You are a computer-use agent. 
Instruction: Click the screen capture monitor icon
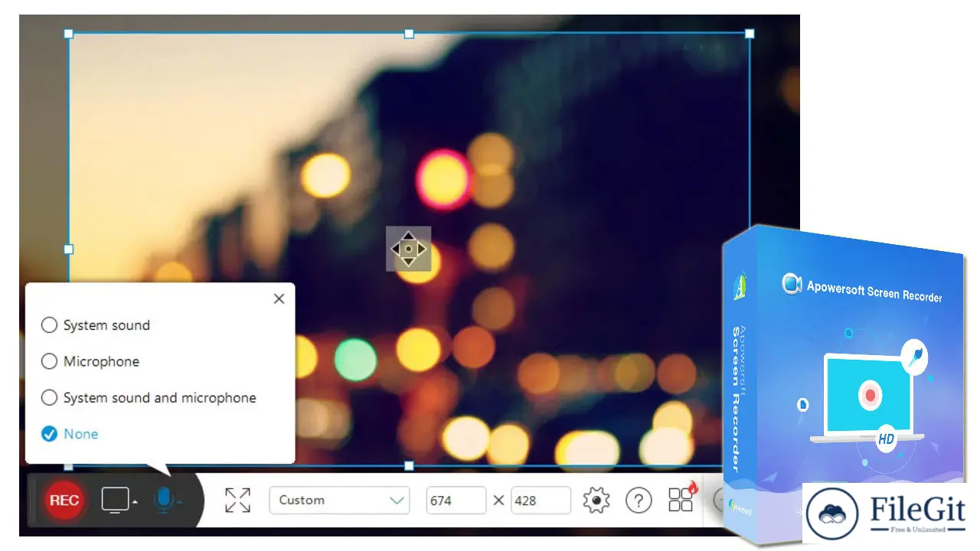coord(116,500)
